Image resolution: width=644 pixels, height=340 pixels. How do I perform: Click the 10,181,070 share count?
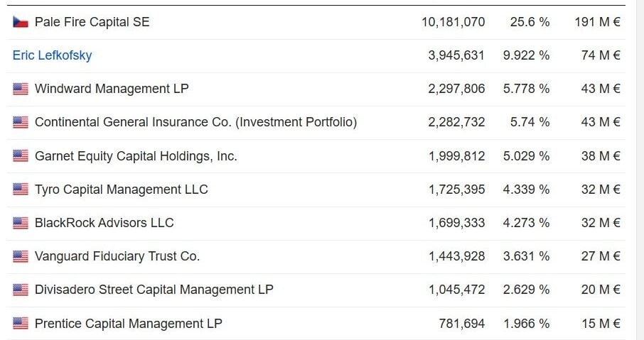[x=454, y=22]
